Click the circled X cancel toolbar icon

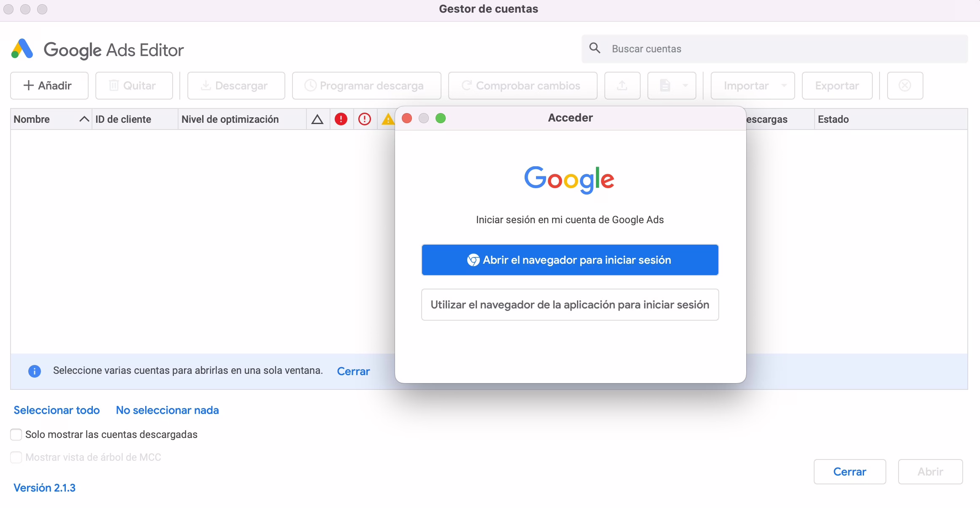click(904, 86)
